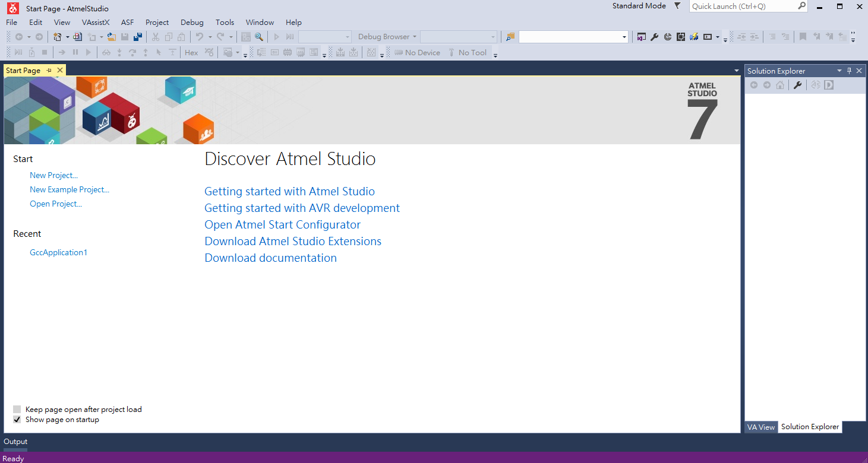
Task: Click the Device Programming lightning icon
Action: tap(693, 37)
